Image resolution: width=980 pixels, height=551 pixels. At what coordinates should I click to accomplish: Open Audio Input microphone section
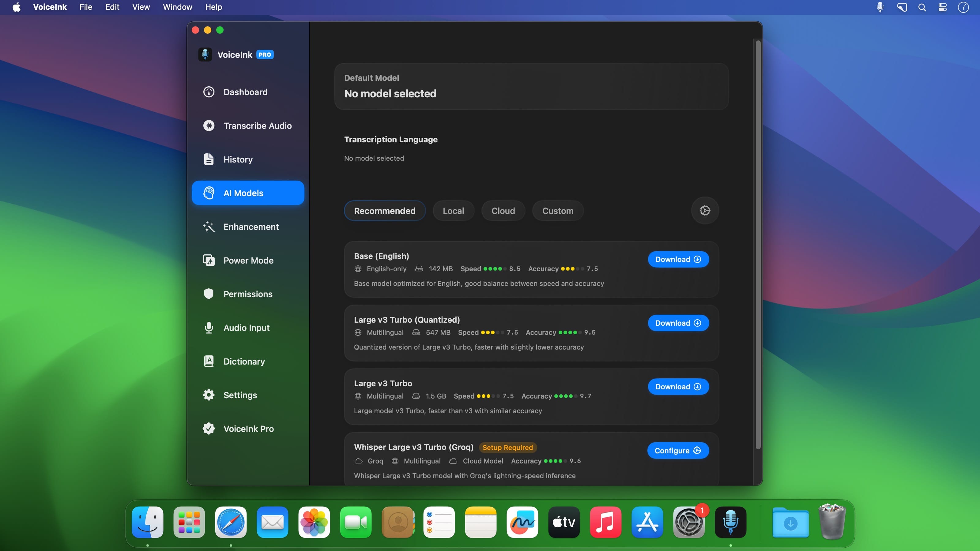click(x=246, y=328)
